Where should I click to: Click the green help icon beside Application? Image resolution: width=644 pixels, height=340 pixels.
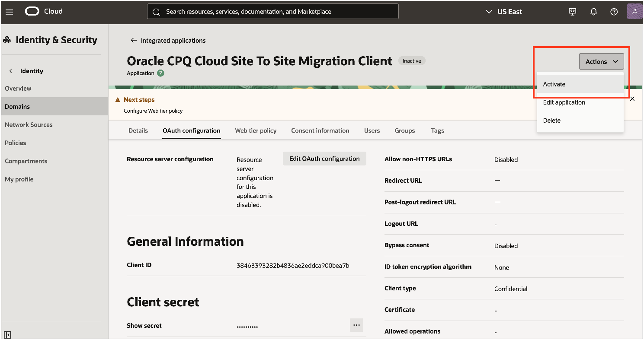pyautogui.click(x=161, y=73)
